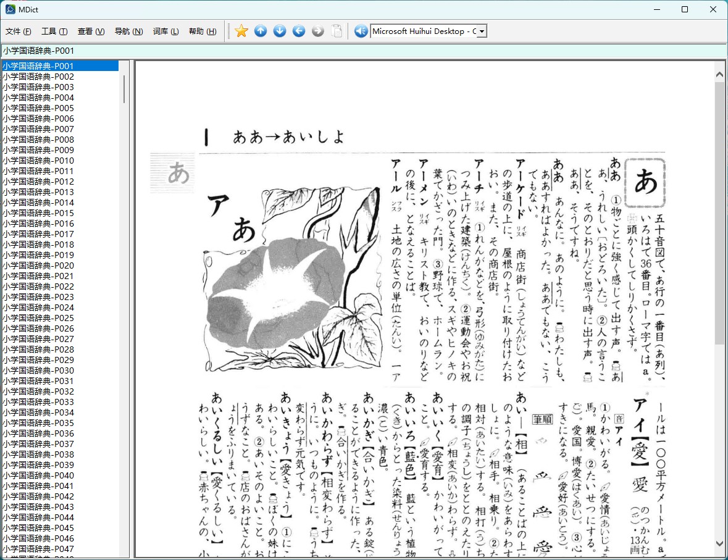
Task: Select entry 小学国语辞典-P027
Action: pos(60,339)
